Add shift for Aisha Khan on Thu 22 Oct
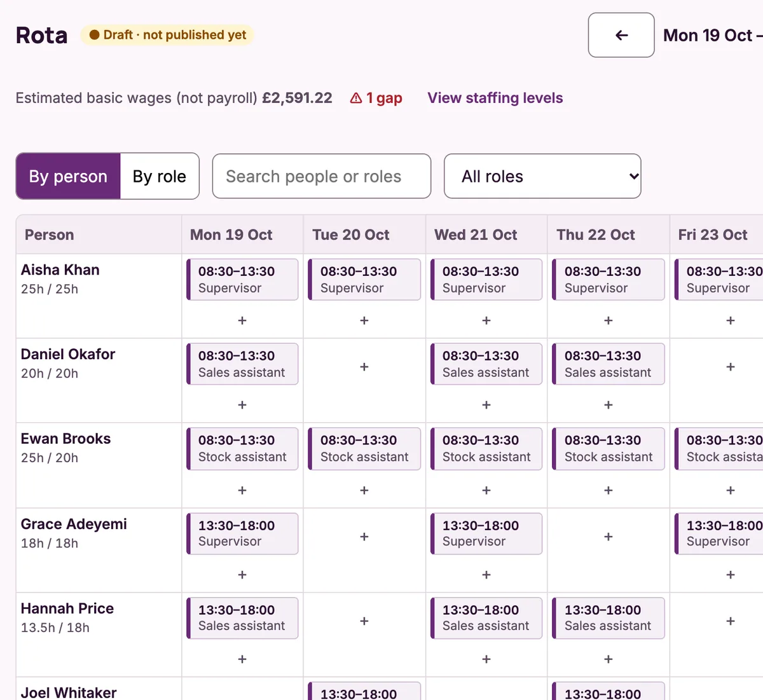 click(x=608, y=320)
